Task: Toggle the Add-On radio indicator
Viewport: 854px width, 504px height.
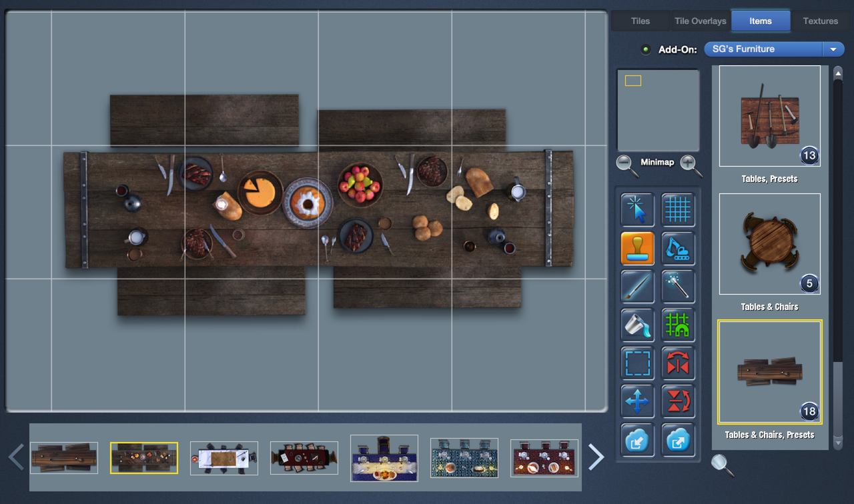Action: point(645,49)
